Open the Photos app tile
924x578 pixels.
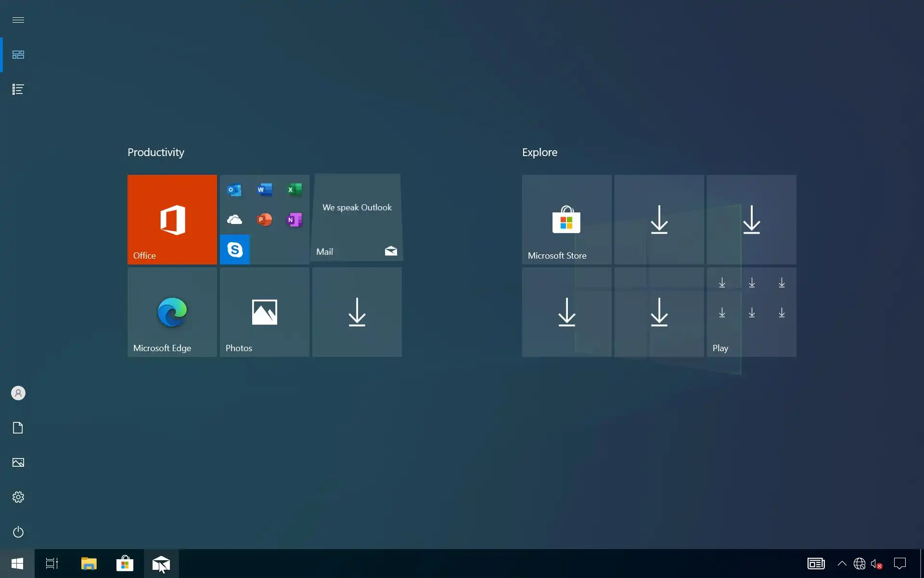(x=264, y=312)
